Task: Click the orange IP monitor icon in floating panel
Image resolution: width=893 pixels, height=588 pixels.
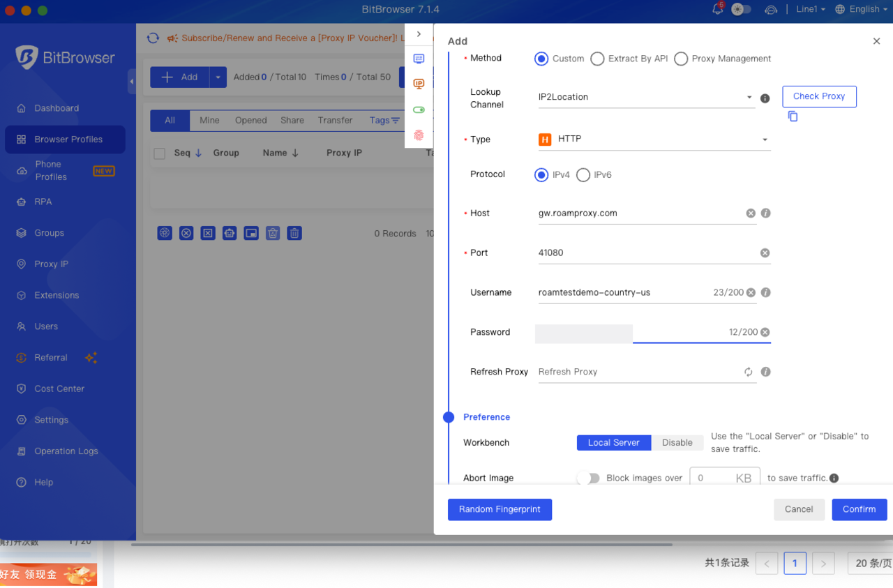Action: [419, 84]
